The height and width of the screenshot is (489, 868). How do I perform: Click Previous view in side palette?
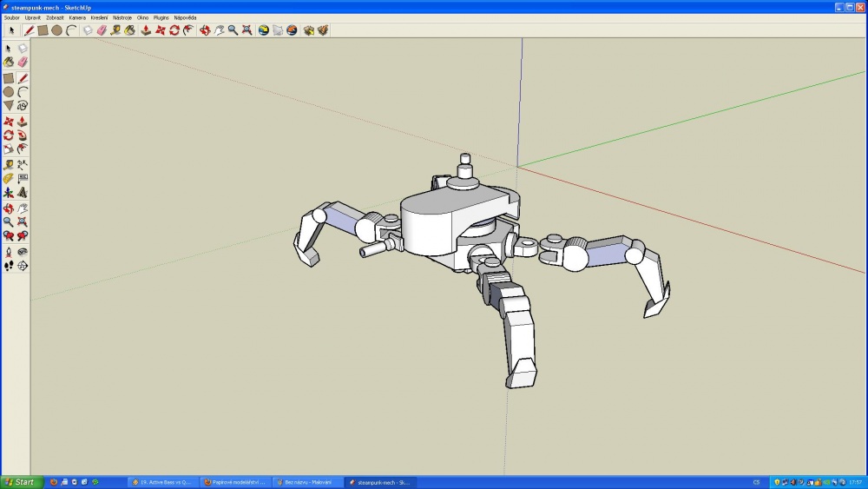[x=9, y=236]
